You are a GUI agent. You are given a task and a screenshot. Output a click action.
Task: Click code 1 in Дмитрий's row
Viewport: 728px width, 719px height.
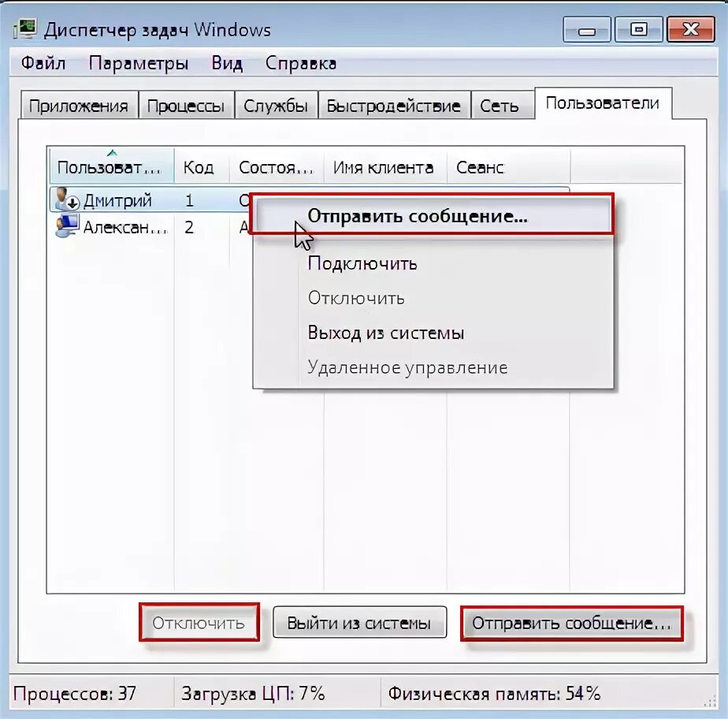(x=189, y=200)
